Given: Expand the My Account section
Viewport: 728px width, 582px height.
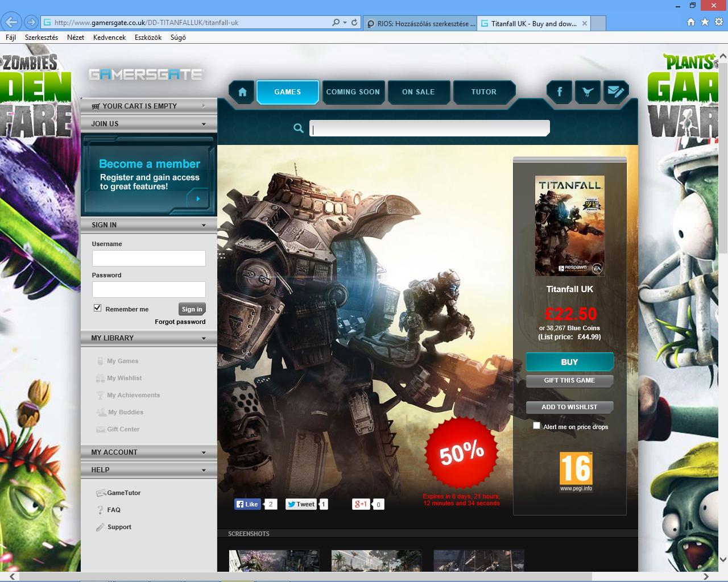Looking at the screenshot, I should pos(204,452).
